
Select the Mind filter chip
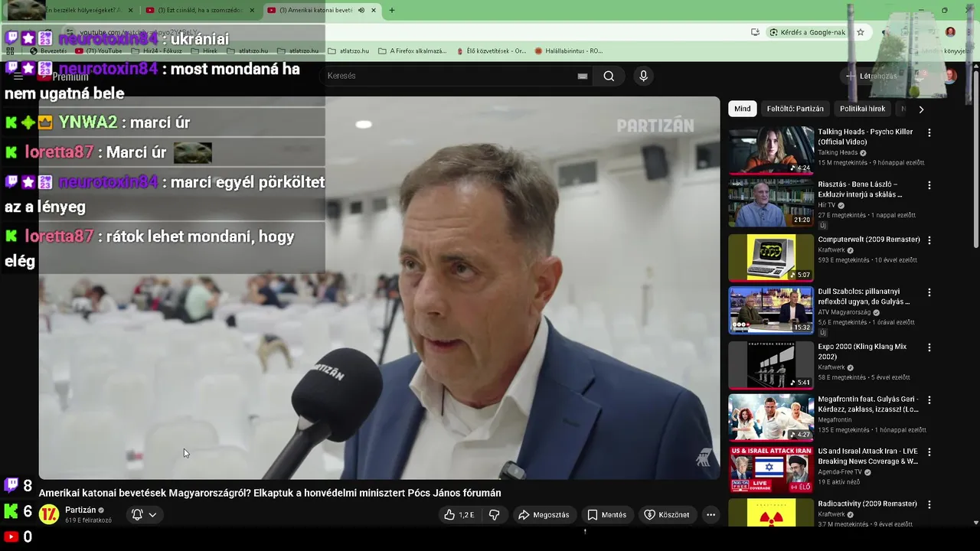(743, 109)
